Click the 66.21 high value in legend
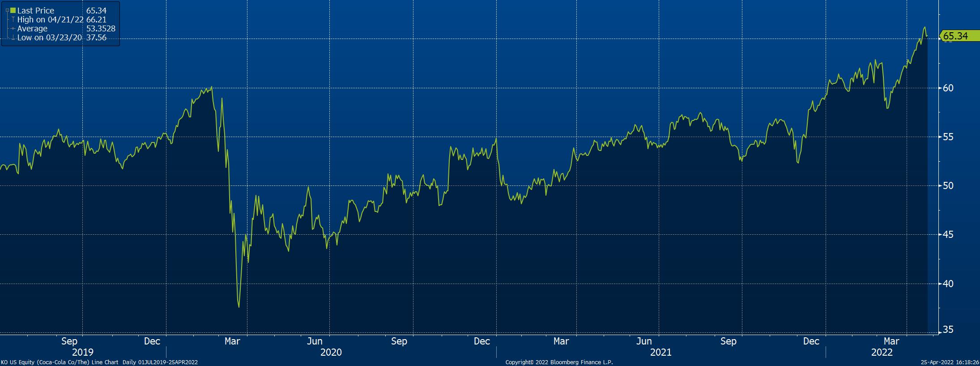Viewport: 980px width, 366px height. [96, 20]
